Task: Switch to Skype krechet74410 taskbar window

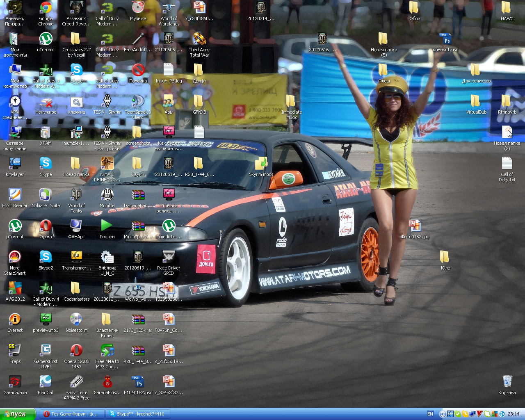Action: [138, 414]
